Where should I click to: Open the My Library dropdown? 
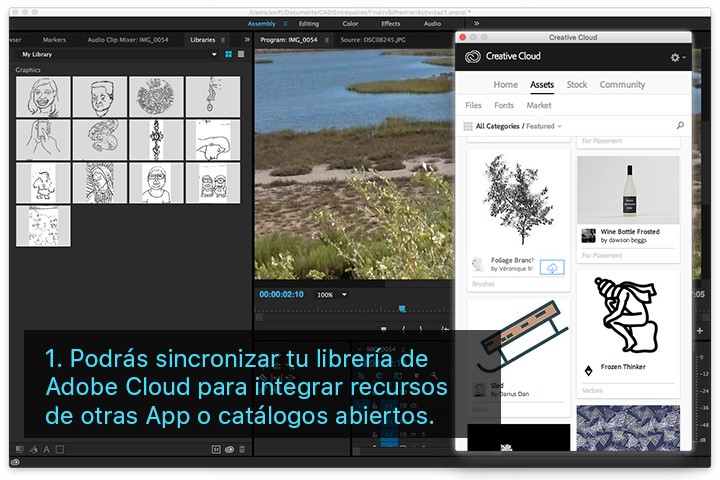(214, 54)
